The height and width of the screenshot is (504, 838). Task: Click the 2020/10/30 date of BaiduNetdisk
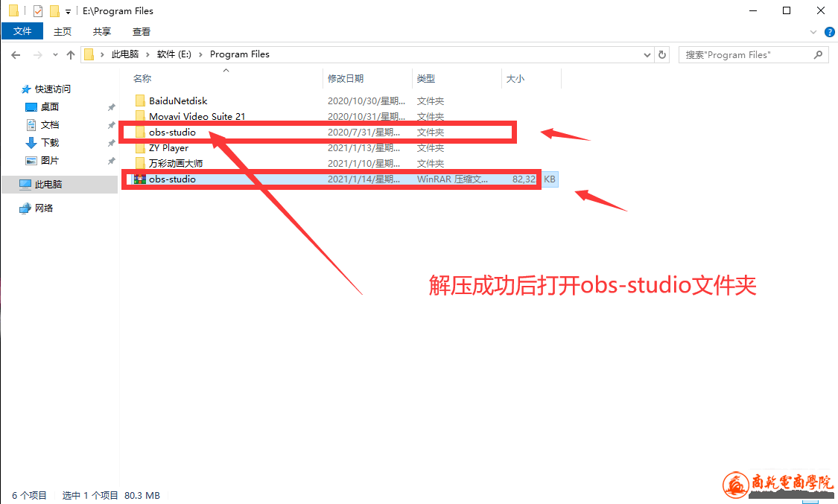pyautogui.click(x=366, y=101)
